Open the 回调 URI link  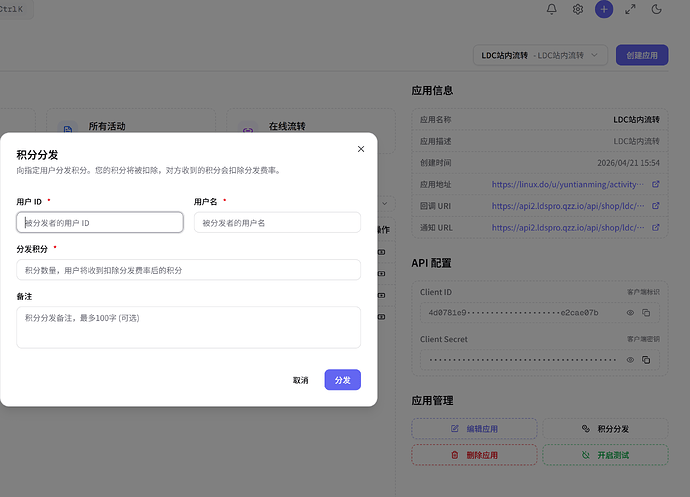(x=568, y=206)
